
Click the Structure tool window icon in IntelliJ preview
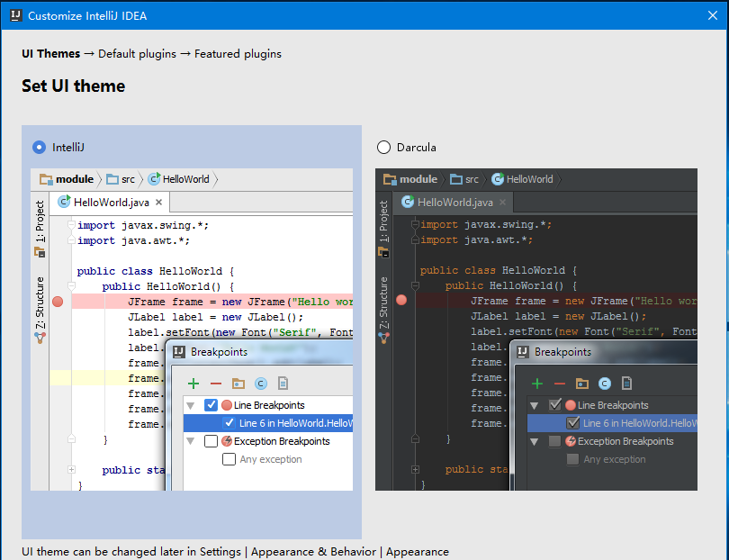point(40,338)
